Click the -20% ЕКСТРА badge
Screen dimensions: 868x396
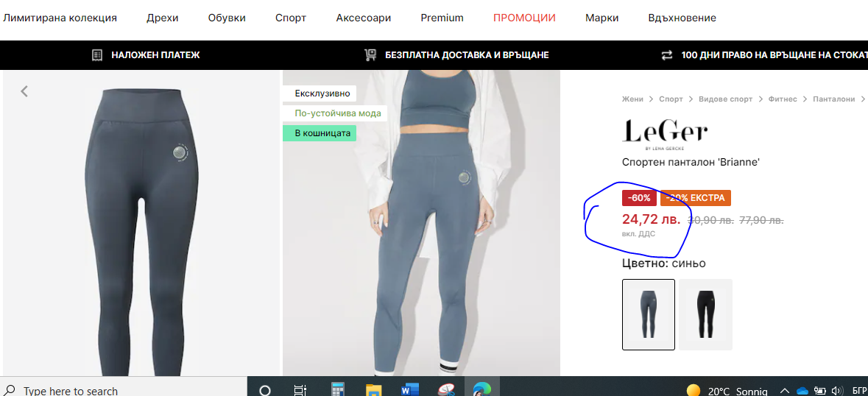point(696,198)
